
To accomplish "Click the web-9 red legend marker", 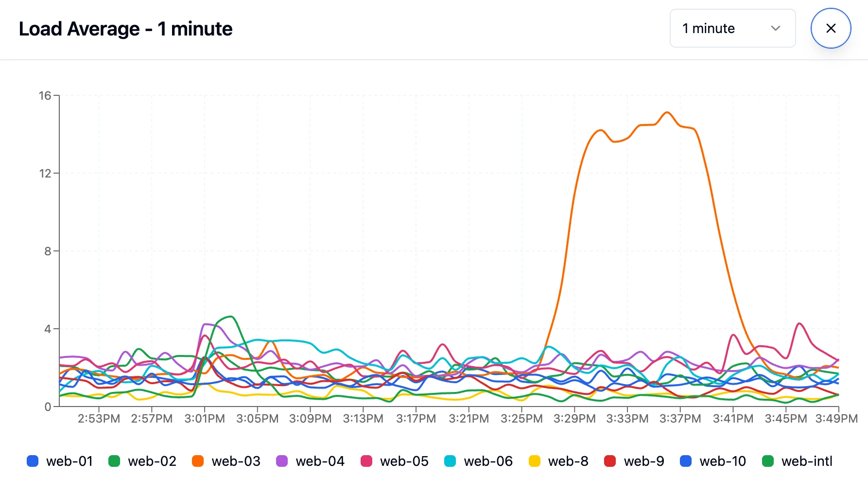I will pos(610,461).
